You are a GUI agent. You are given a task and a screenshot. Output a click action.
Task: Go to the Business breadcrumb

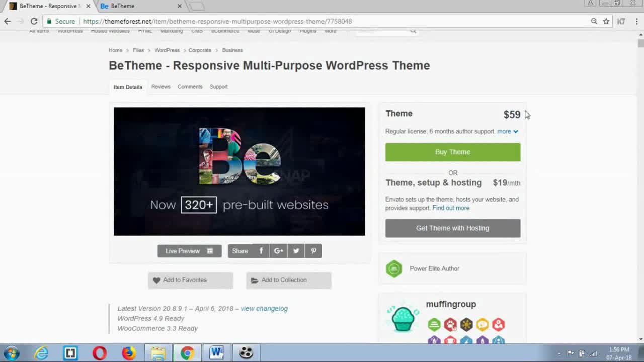[x=232, y=50]
